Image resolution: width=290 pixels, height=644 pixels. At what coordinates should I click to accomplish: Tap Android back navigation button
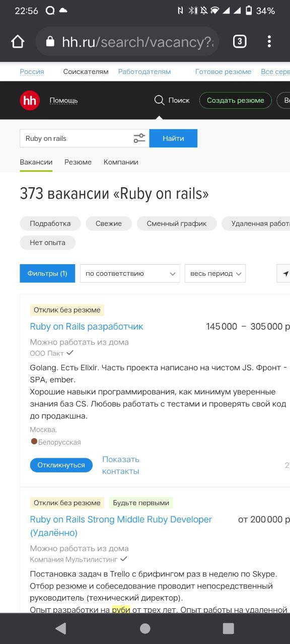click(x=61, y=628)
